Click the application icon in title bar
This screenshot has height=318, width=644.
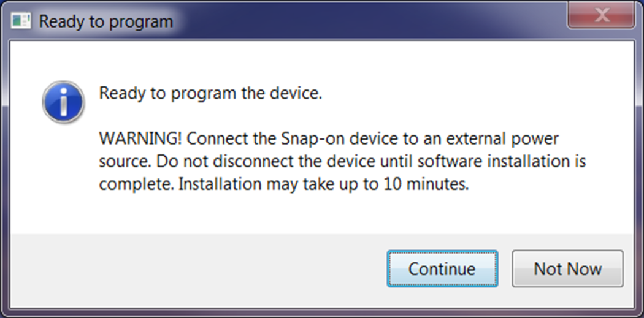pyautogui.click(x=21, y=21)
